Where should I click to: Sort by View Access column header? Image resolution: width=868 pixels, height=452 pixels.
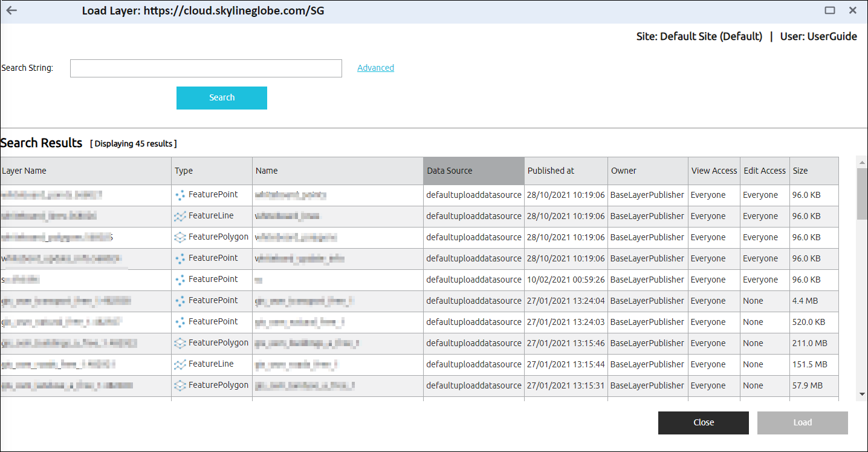click(x=714, y=171)
